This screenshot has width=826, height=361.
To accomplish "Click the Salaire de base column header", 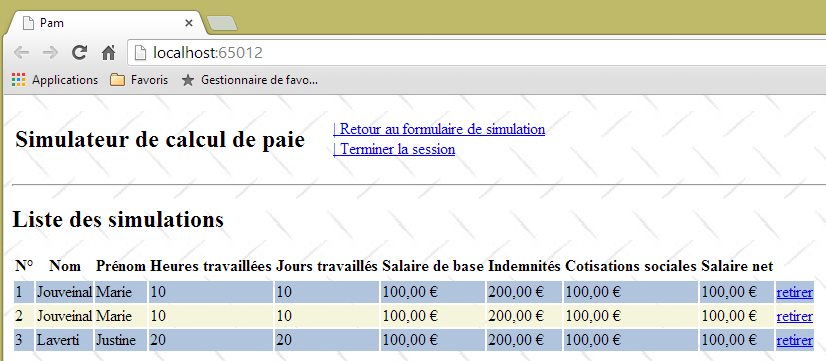I will [x=433, y=266].
